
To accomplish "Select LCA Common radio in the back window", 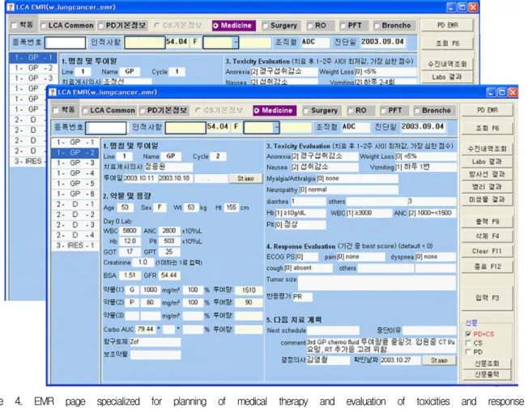I will (44, 26).
